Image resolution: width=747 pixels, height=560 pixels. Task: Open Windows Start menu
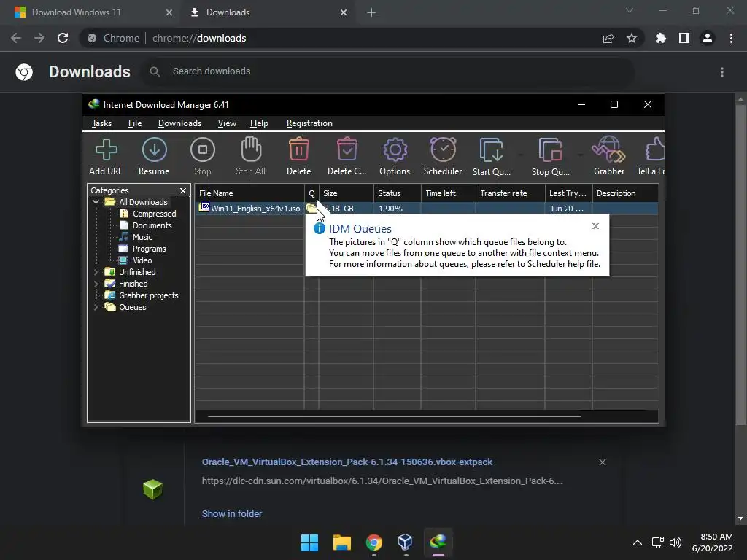309,542
